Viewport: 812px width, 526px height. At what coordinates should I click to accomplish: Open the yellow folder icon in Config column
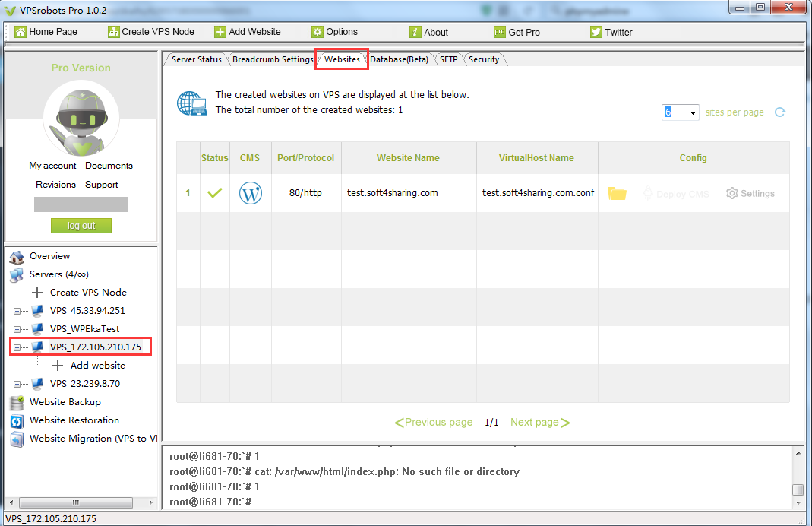[617, 194]
